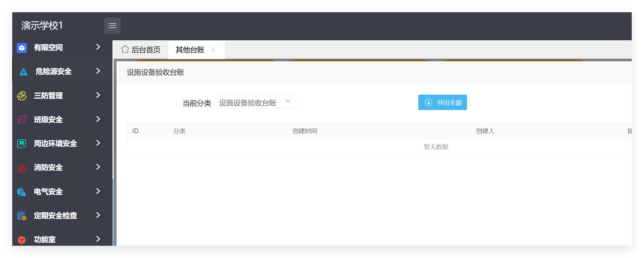This screenshot has width=644, height=258.
Task: Click the 暂无数据 empty table message
Action: click(436, 147)
